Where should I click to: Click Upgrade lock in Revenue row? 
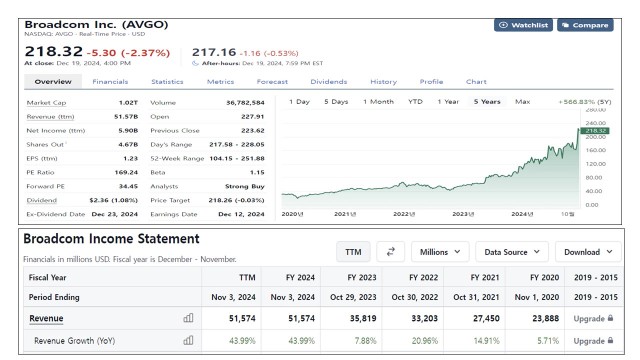593,318
